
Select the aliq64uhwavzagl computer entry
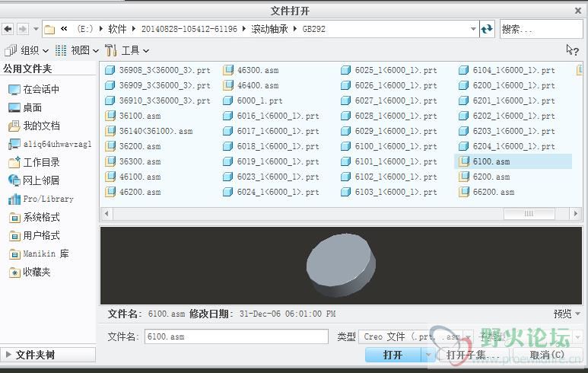tap(49, 144)
